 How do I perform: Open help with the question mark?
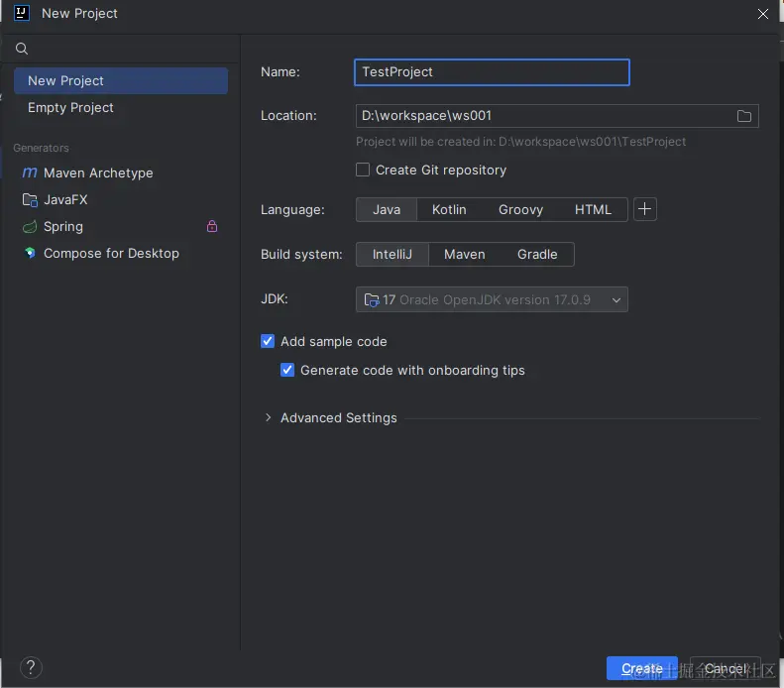point(31,667)
